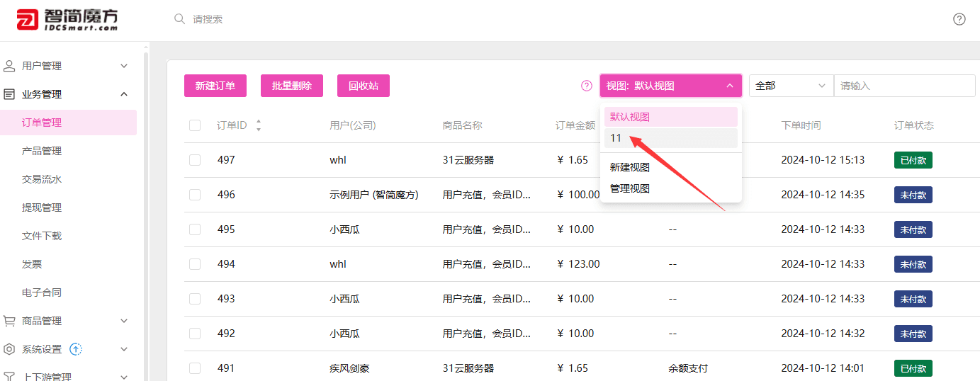This screenshot has width=980, height=381.
Task: Click the 业务管理 list icon
Action: 9,94
